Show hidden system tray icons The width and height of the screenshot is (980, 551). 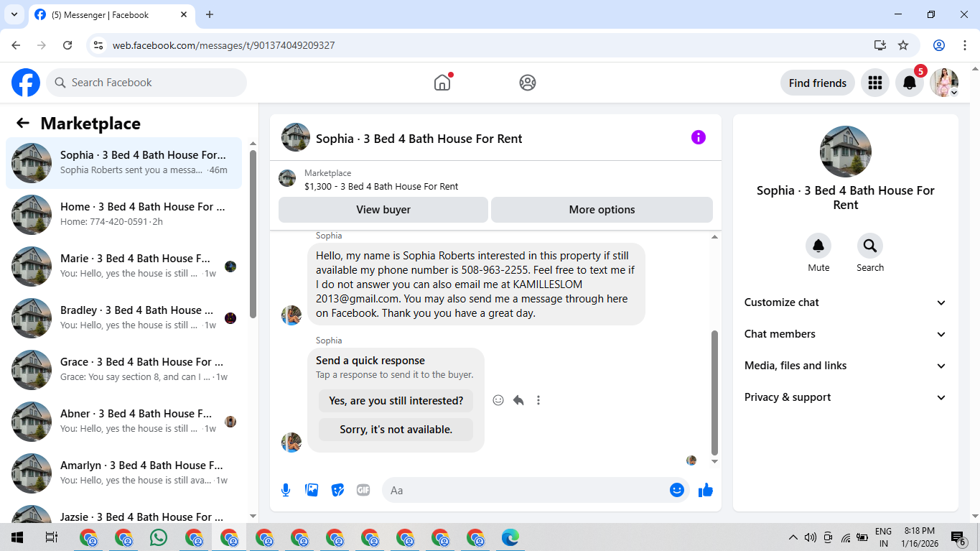click(x=793, y=537)
